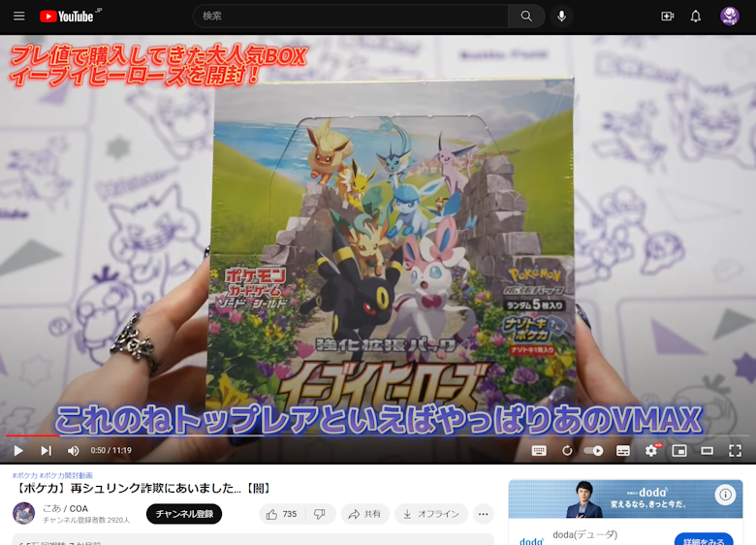Click the チャンネル登録 subscribe button

click(x=184, y=514)
